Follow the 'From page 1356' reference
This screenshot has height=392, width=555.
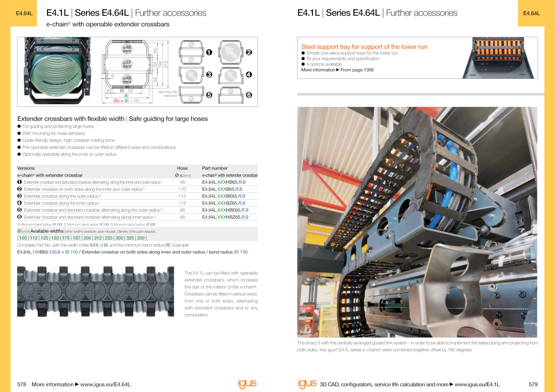pos(357,70)
